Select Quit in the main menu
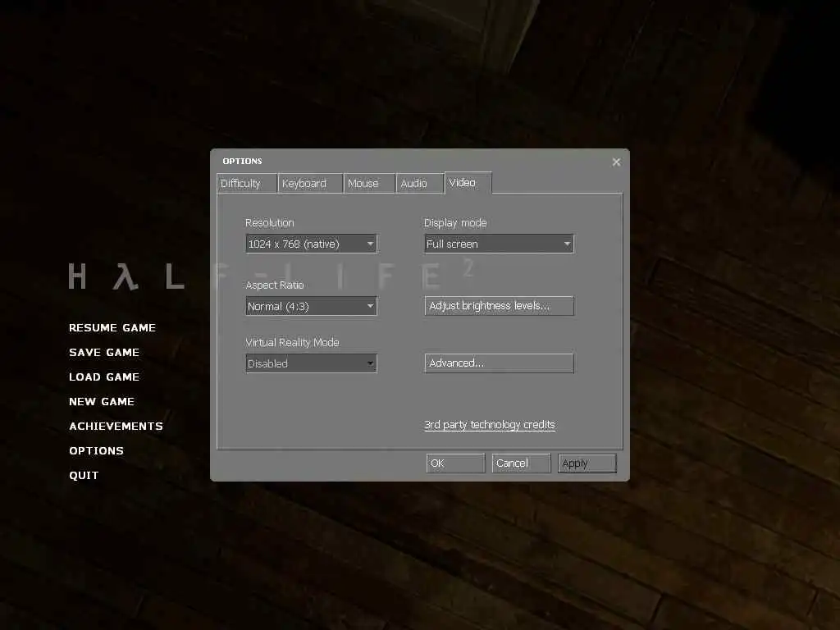 click(x=84, y=476)
